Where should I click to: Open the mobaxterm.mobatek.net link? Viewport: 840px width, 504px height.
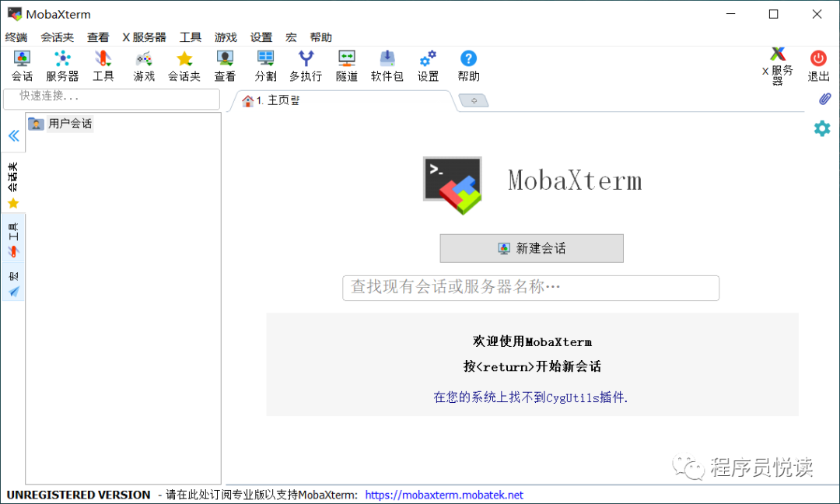(444, 495)
